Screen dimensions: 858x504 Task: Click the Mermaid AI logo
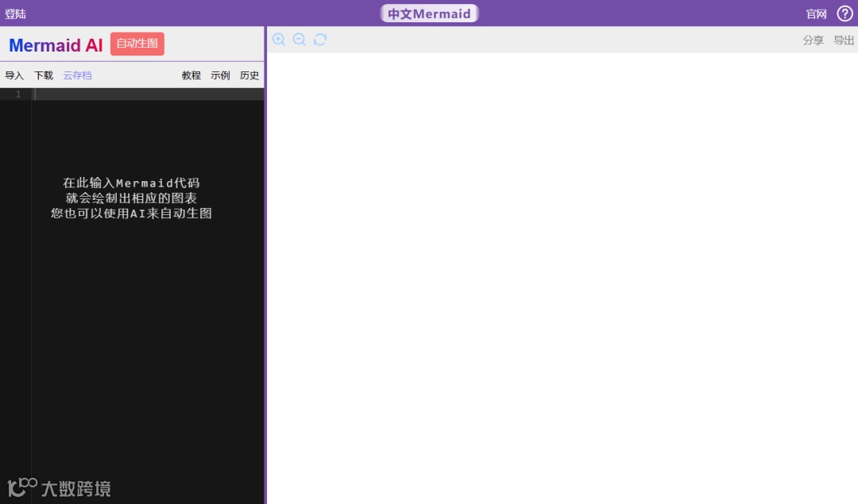point(56,45)
